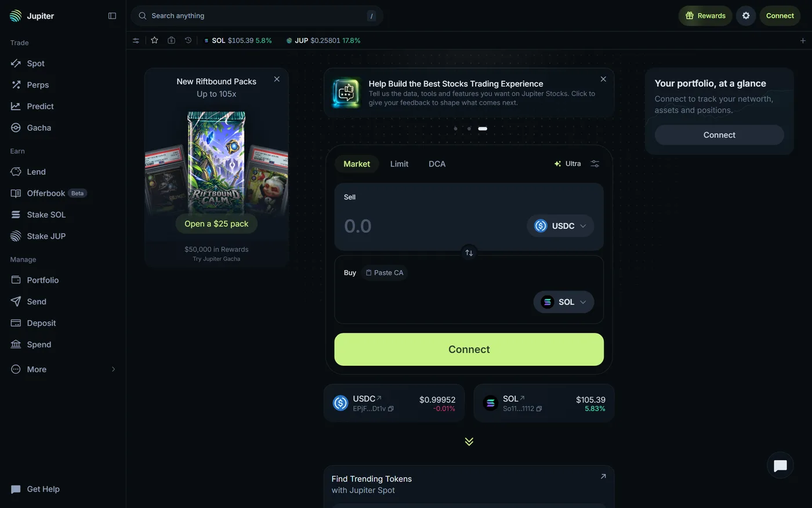Expand details with double chevron down
The image size is (812, 508).
tap(469, 442)
